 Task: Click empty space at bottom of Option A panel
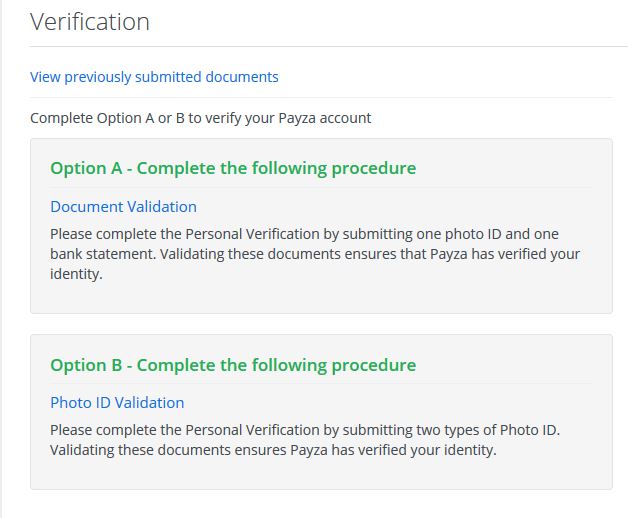coord(320,298)
